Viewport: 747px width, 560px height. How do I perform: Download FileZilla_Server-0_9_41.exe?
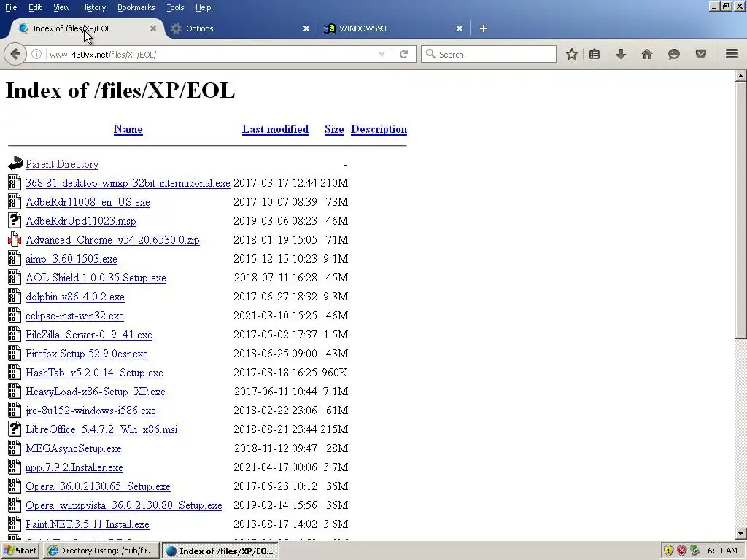click(x=88, y=335)
